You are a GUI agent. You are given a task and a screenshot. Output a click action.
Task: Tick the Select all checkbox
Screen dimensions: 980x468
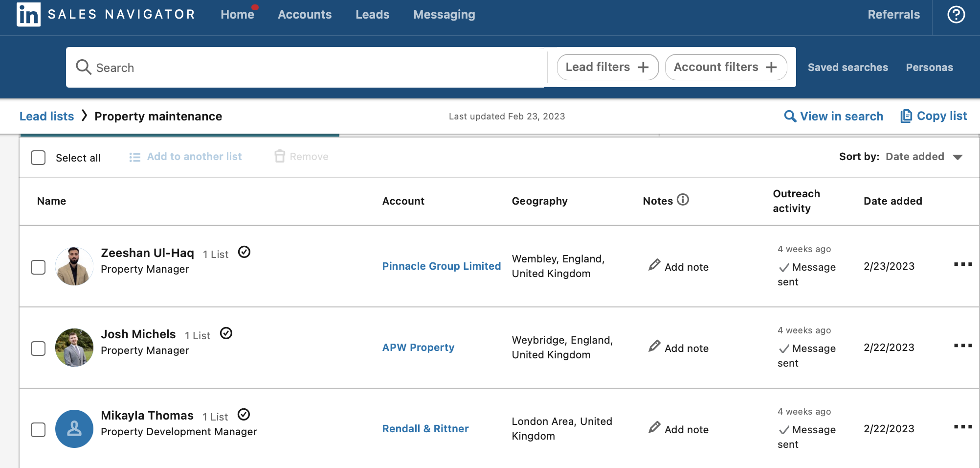pyautogui.click(x=38, y=158)
